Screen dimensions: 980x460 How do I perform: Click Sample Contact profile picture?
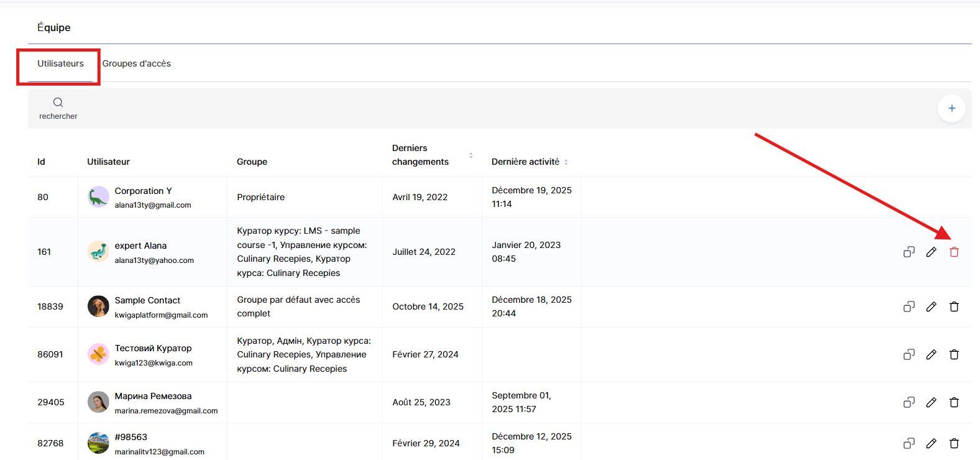(98, 306)
